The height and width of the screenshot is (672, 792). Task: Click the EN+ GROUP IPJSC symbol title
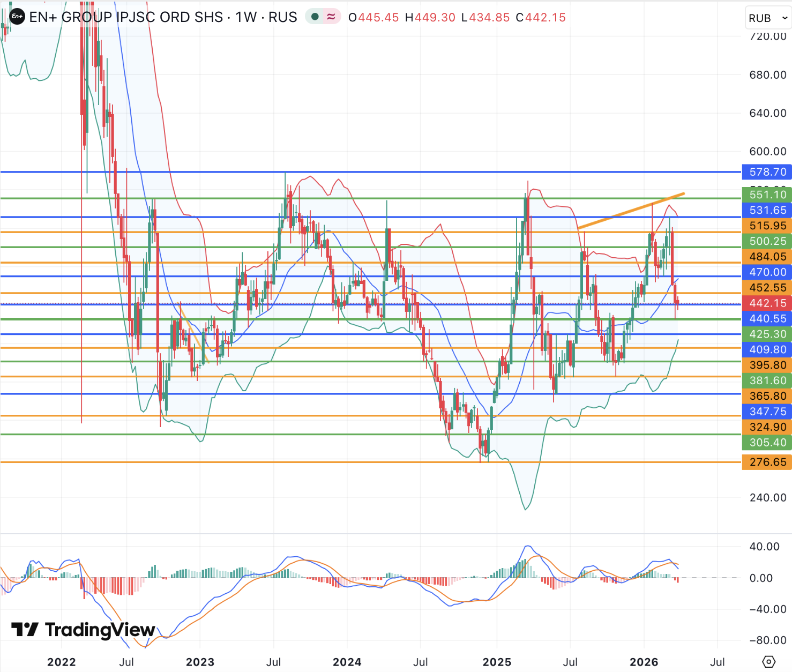(x=126, y=17)
